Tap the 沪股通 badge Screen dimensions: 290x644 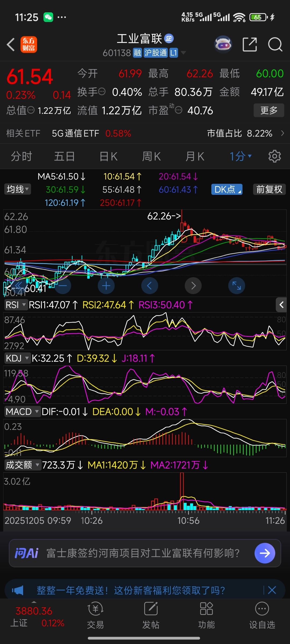[x=155, y=53]
